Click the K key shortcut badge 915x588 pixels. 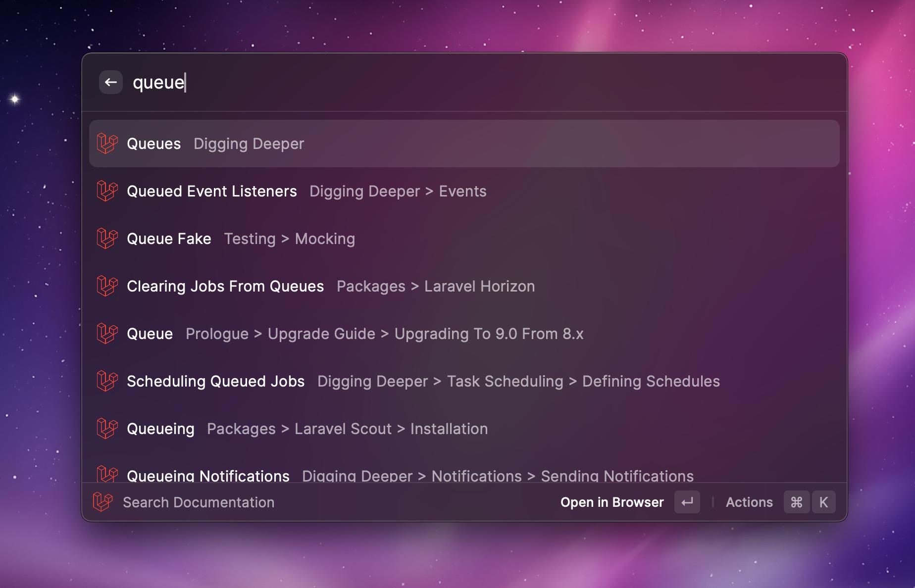pos(823,502)
